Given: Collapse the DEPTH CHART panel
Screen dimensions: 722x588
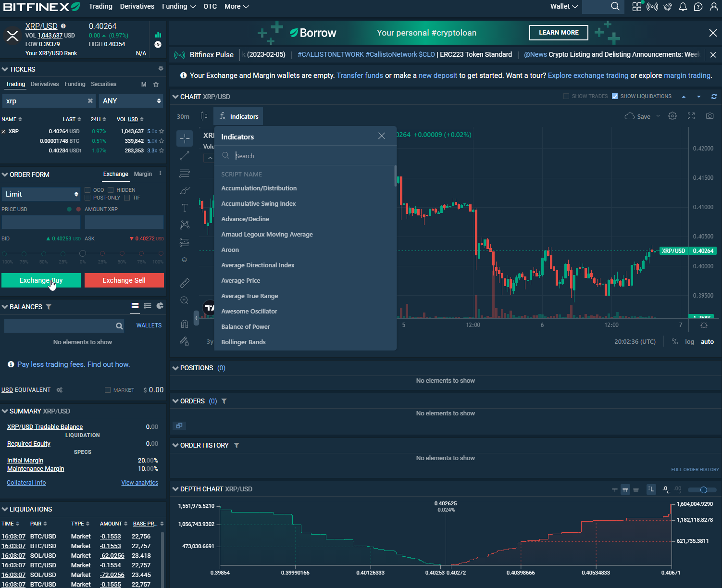Looking at the screenshot, I should point(175,489).
